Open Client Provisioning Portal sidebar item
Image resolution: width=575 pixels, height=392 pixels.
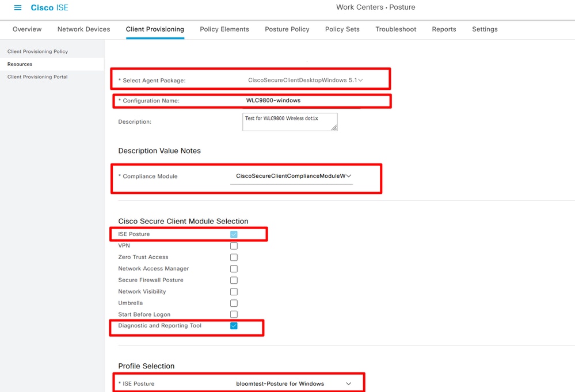(x=37, y=77)
